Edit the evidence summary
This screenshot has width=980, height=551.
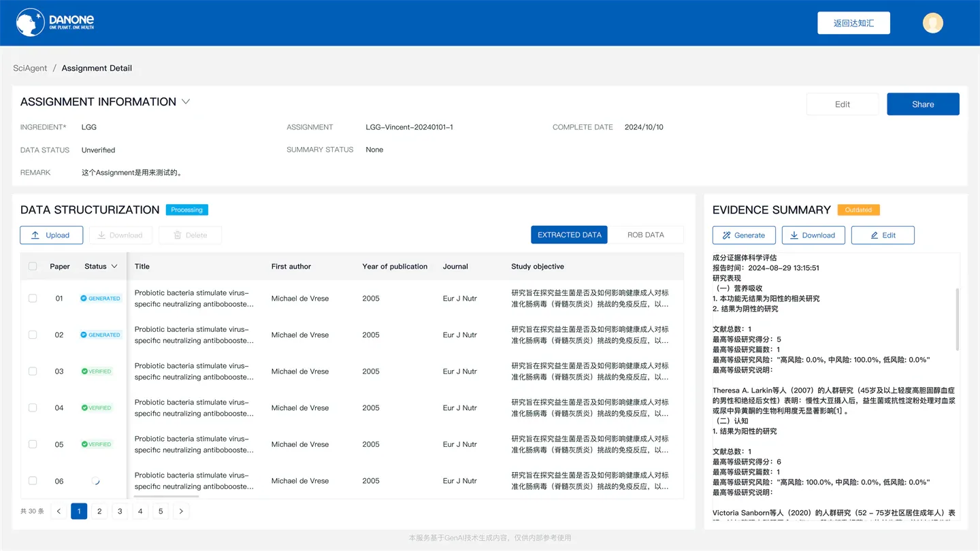883,235
